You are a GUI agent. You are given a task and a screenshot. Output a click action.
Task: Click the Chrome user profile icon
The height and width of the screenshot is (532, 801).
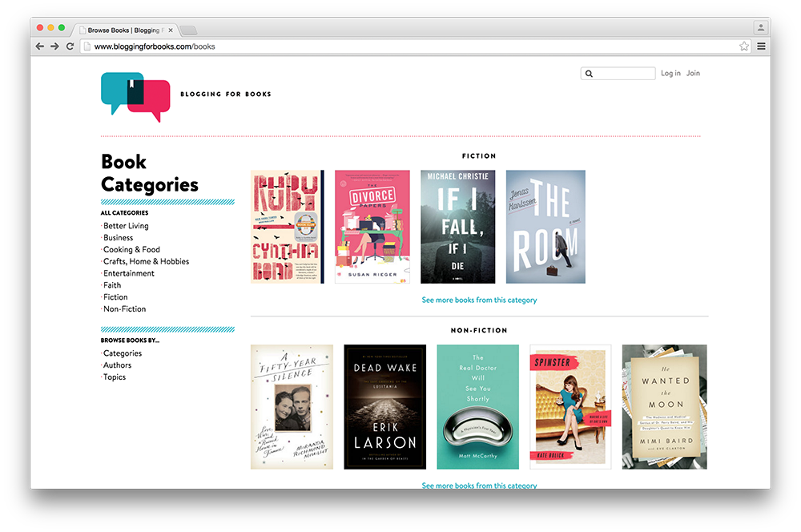pos(760,27)
